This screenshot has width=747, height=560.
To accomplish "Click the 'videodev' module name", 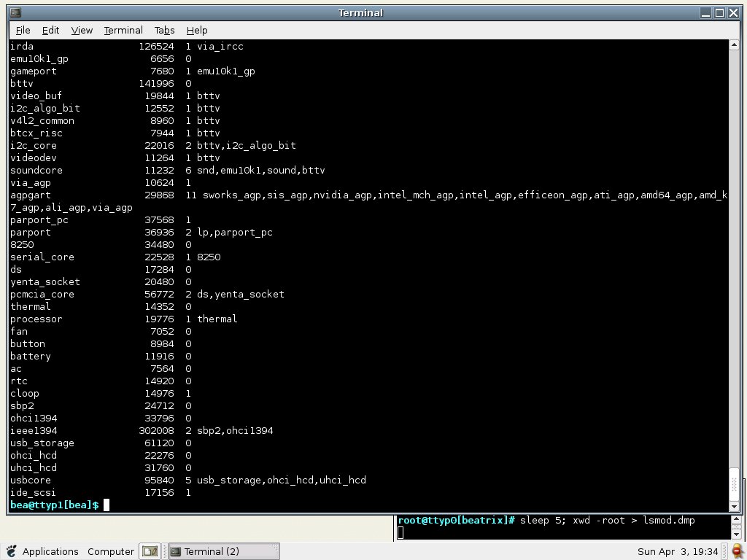I will point(34,158).
